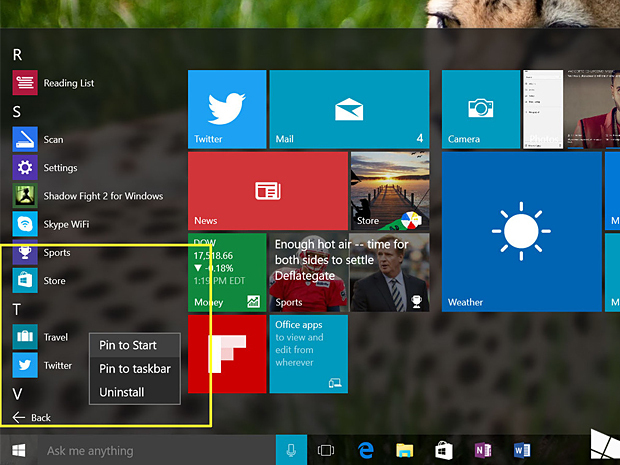Viewport: 620px width, 465px height.
Task: Open the Camera tile
Action: tap(481, 109)
